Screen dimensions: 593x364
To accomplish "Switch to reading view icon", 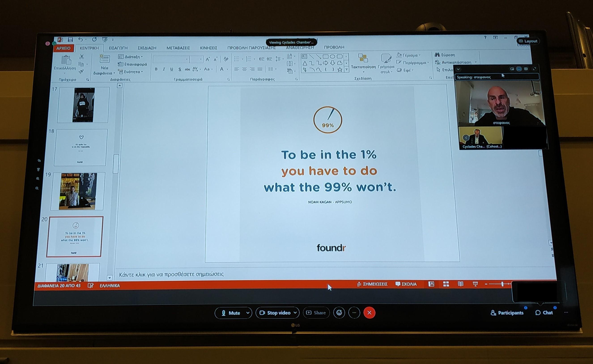I will 460,284.
